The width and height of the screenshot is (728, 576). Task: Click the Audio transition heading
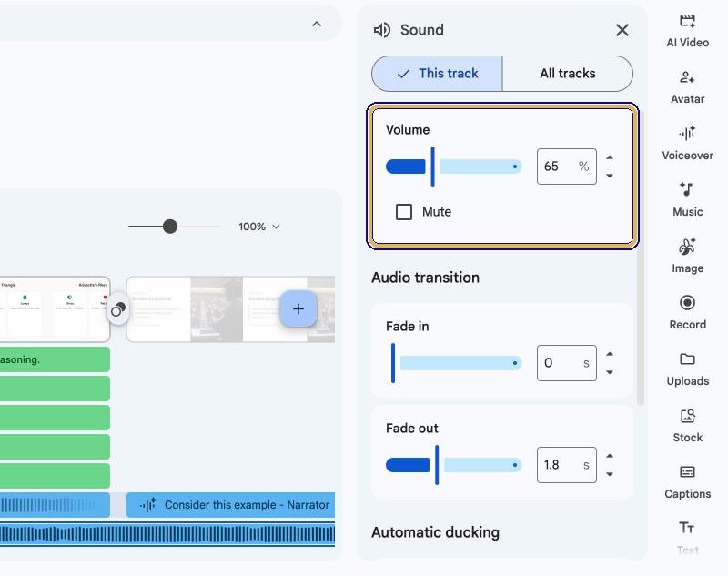(425, 278)
